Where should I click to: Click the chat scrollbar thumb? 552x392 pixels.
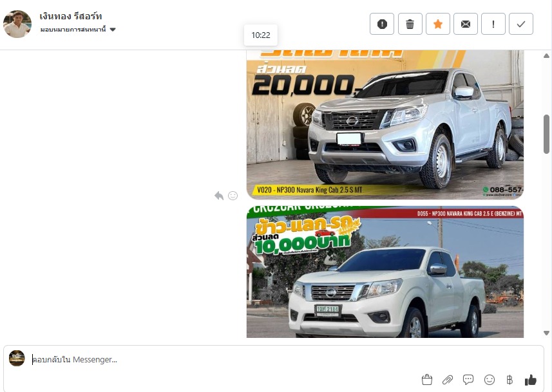546,134
